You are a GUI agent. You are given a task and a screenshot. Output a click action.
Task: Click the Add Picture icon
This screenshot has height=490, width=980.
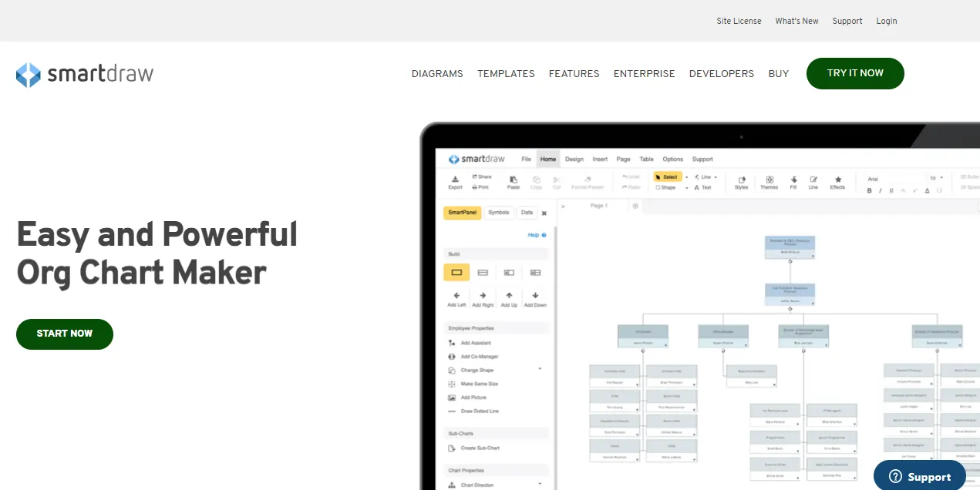[452, 398]
